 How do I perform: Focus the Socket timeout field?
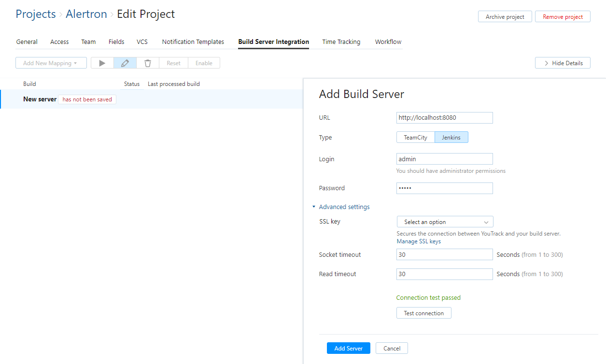(444, 254)
